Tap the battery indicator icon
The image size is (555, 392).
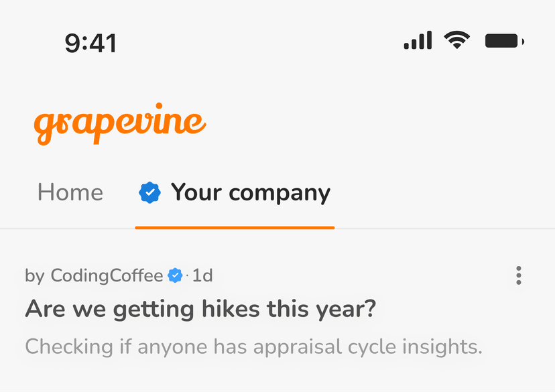pos(503,42)
